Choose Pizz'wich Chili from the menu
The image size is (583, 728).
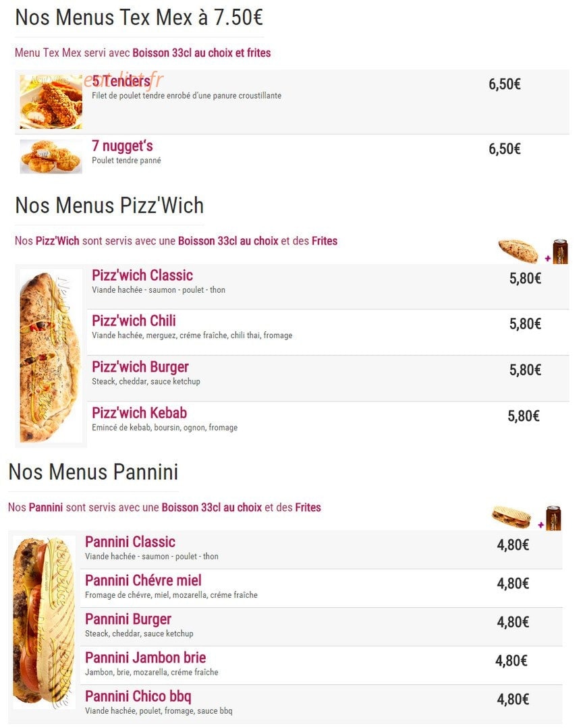coord(134,321)
